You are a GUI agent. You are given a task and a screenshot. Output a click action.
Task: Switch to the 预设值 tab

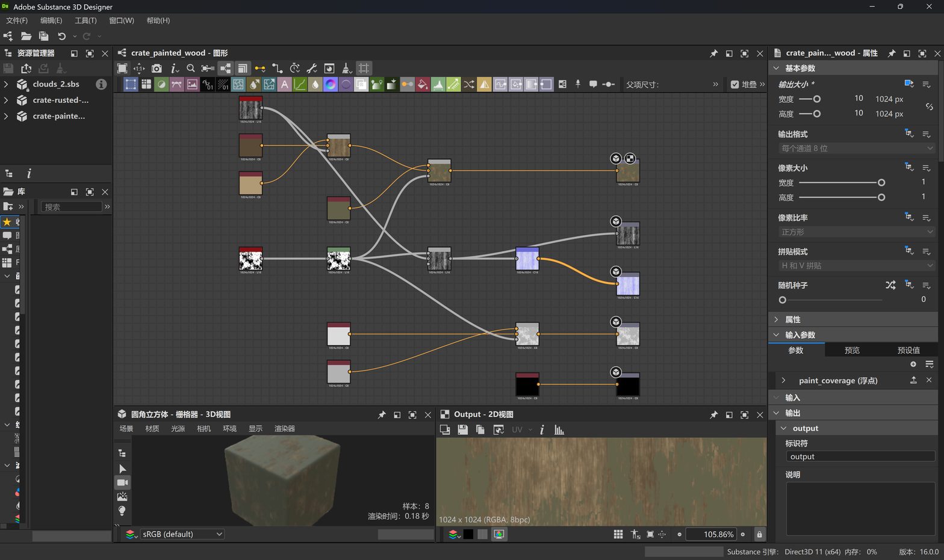(x=908, y=350)
